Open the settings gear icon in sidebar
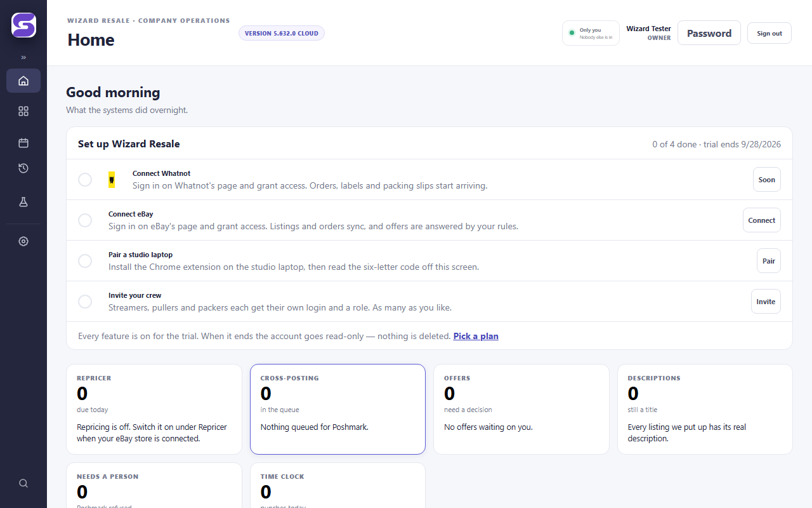Image resolution: width=812 pixels, height=508 pixels. (23, 241)
